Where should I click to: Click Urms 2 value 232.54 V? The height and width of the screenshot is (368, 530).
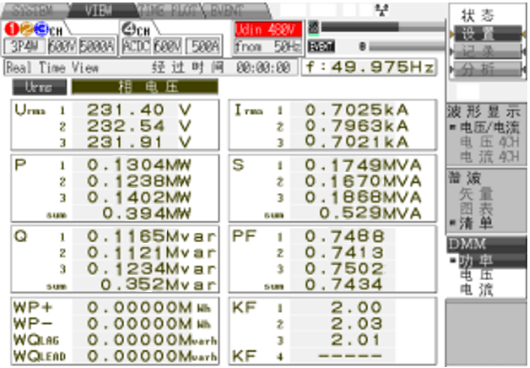point(139,126)
